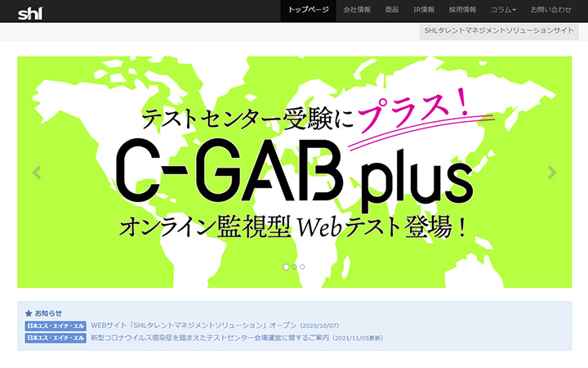
Task: Advance to next carousel slide arrow
Action: click(x=551, y=173)
